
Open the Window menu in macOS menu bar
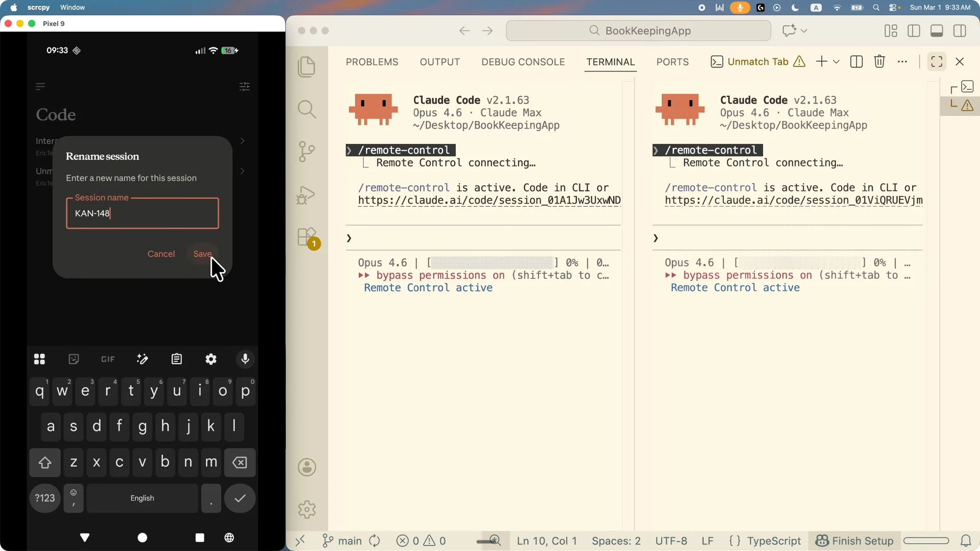72,7
